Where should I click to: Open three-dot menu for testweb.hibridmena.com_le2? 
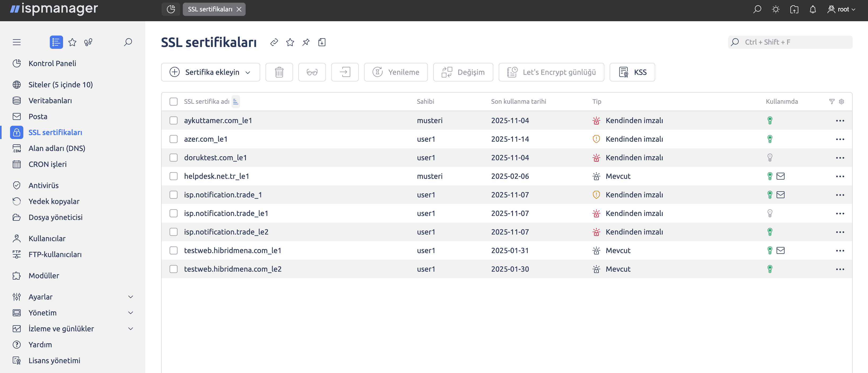(x=840, y=269)
